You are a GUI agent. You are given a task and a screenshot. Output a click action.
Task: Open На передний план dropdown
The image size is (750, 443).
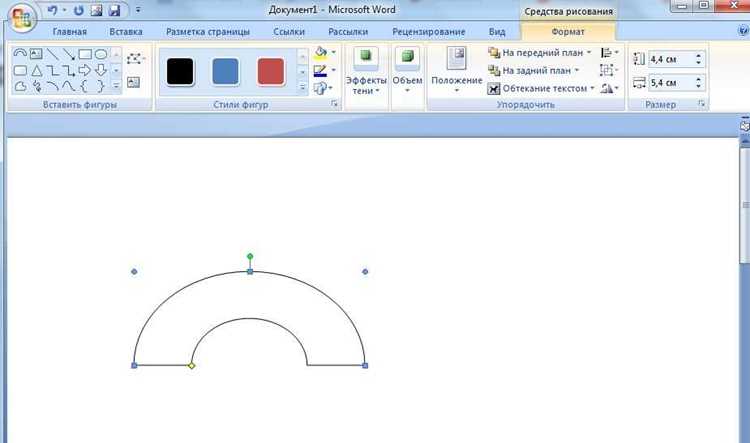tap(589, 52)
